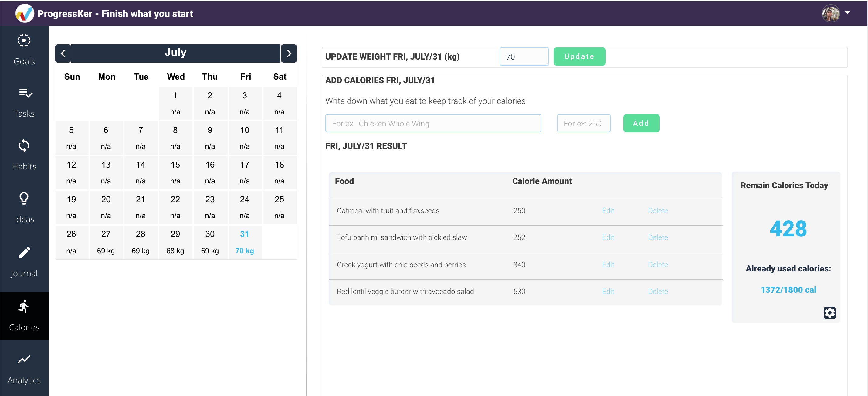Select July 27 calendar day

(106, 242)
